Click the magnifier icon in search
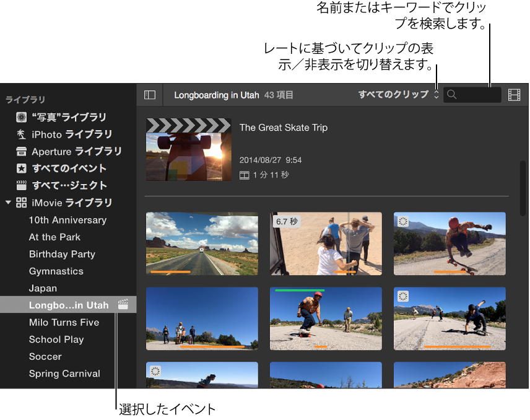 click(452, 95)
